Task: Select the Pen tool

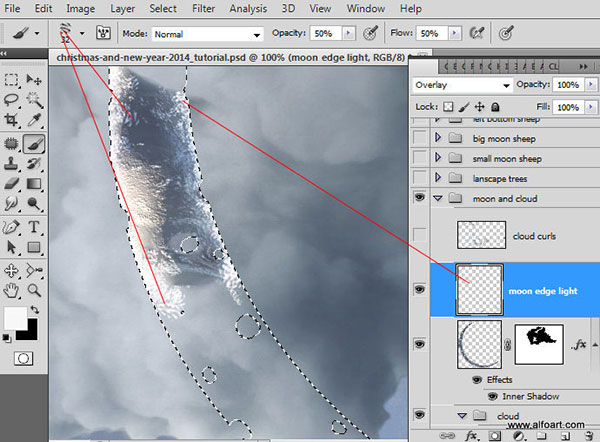Action: tap(11, 227)
